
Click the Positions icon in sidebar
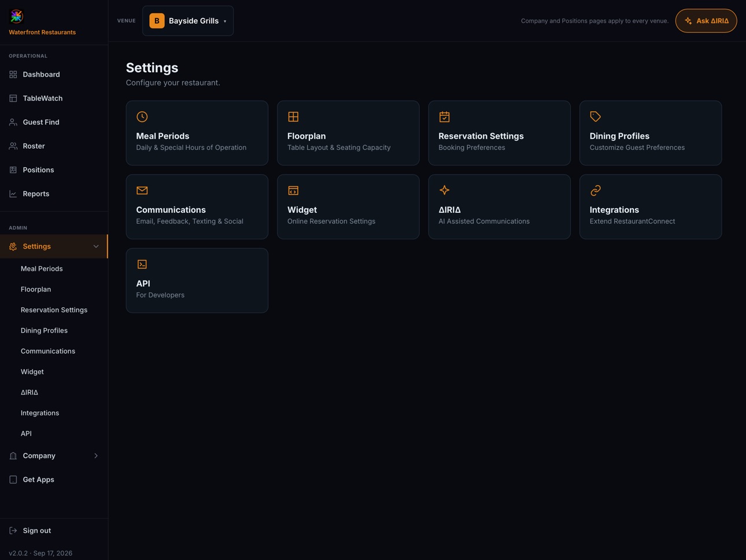tap(13, 170)
